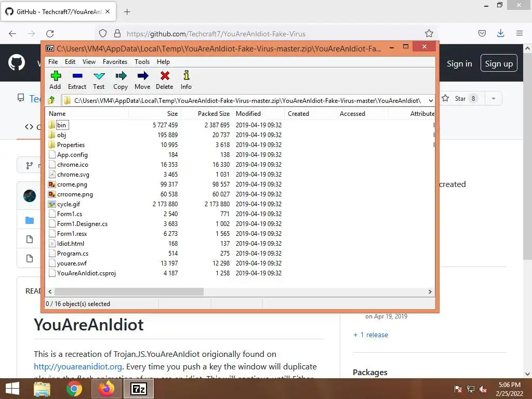Click the crome.png file icon
Image resolution: width=532 pixels, height=399 pixels.
pos(51,184)
